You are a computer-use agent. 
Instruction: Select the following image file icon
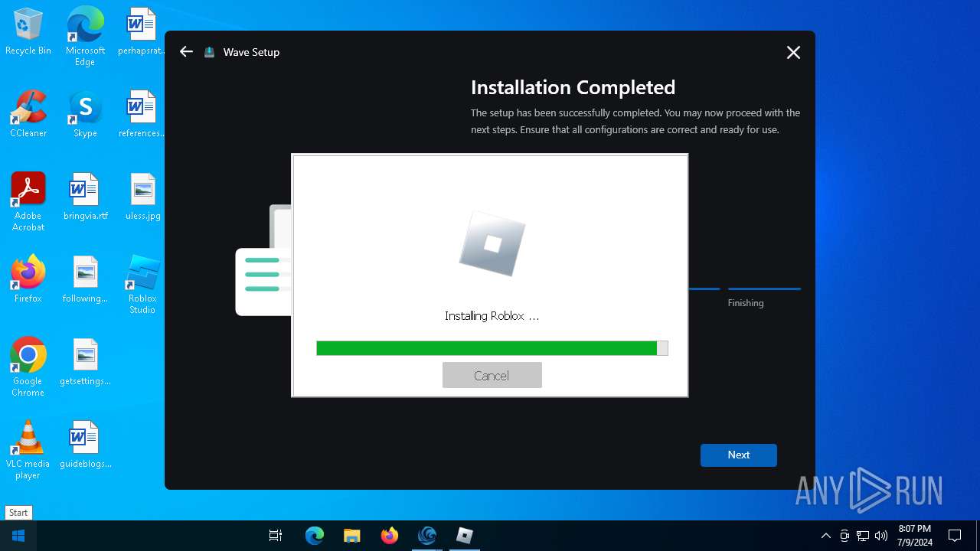pos(85,279)
